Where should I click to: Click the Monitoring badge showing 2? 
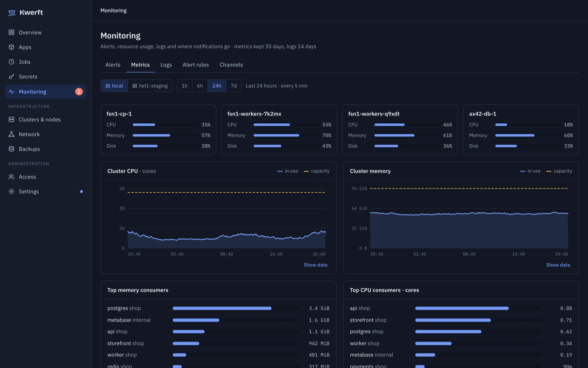click(79, 92)
